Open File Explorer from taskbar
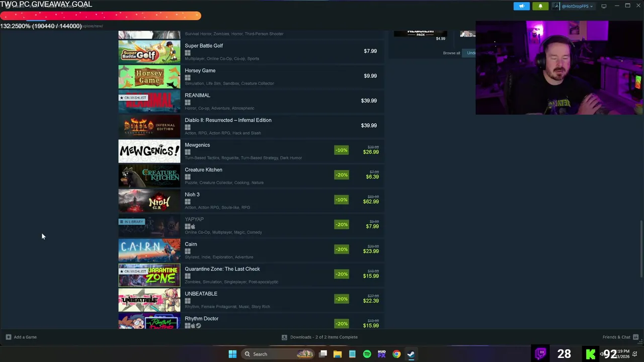 coord(338,354)
